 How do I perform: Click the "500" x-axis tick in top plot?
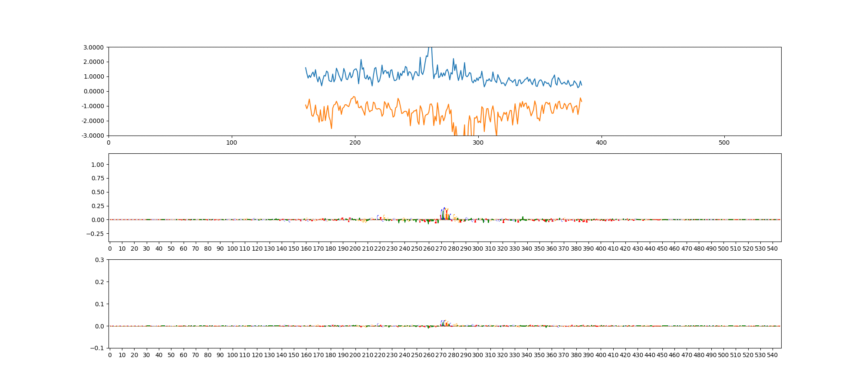(724, 142)
